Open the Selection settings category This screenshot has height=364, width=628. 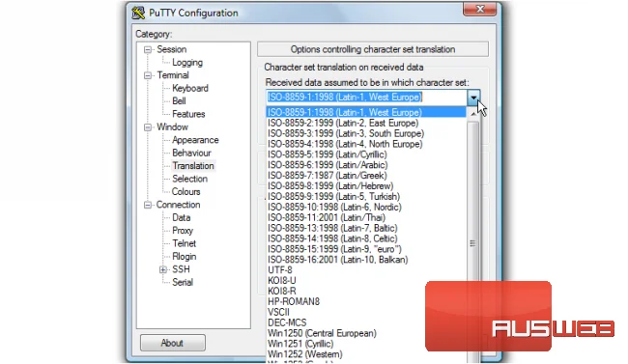tap(189, 179)
